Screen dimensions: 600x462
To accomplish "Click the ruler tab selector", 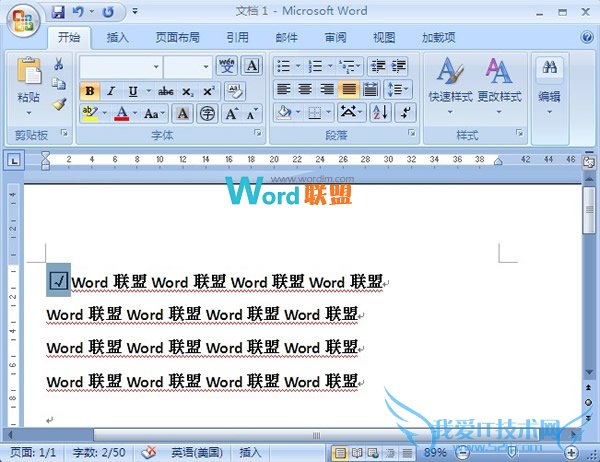I will click(x=14, y=160).
